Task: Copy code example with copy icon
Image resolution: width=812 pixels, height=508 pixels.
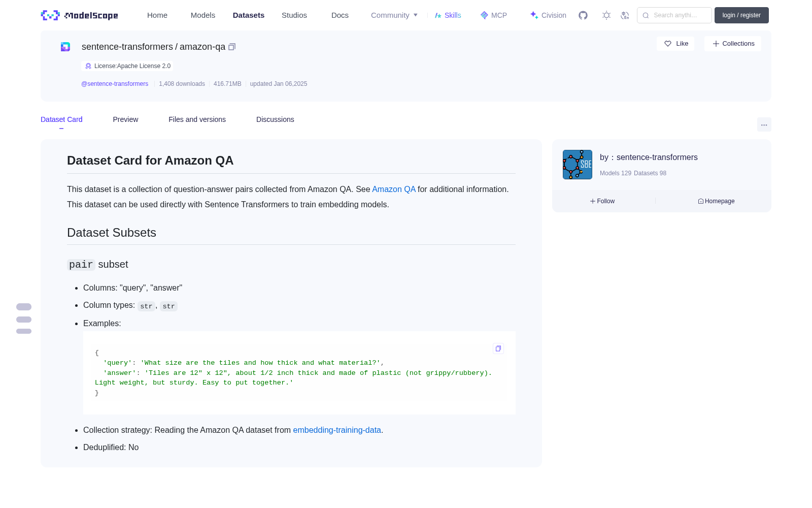Action: pyautogui.click(x=498, y=348)
